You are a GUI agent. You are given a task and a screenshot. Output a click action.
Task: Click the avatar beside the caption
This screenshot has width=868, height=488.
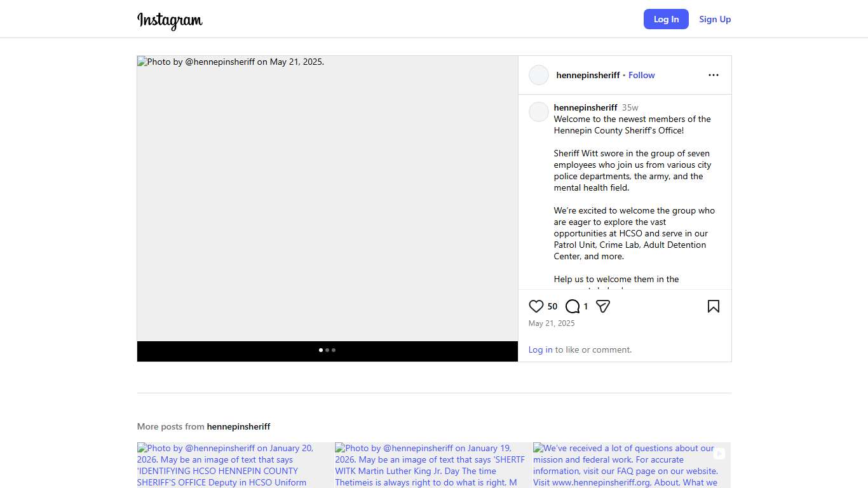[x=538, y=112]
